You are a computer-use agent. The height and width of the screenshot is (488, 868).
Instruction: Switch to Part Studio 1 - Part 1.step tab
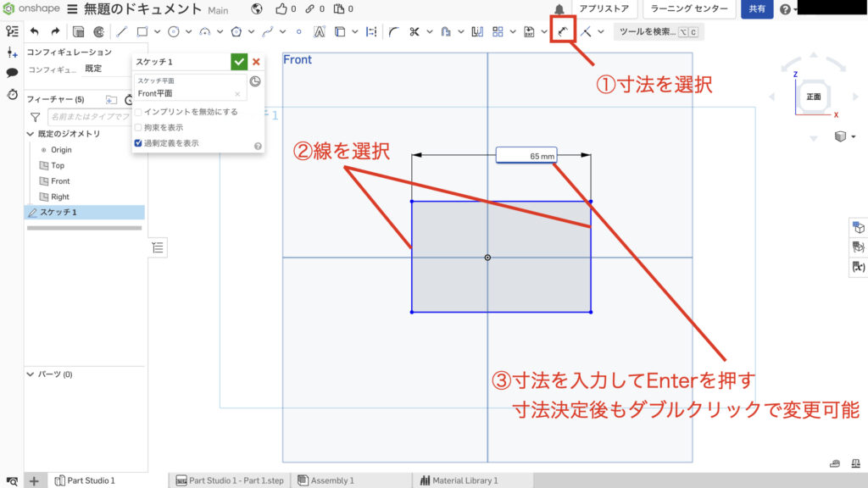click(x=230, y=480)
